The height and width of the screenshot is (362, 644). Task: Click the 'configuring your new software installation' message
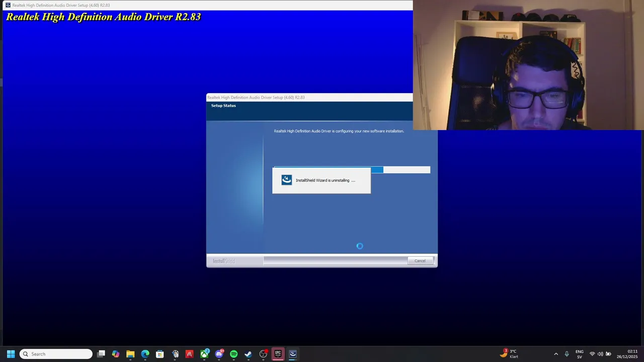339,131
